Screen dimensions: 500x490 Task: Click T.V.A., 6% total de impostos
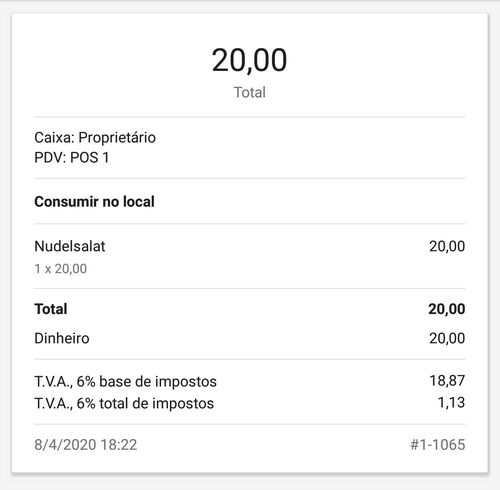tap(124, 404)
